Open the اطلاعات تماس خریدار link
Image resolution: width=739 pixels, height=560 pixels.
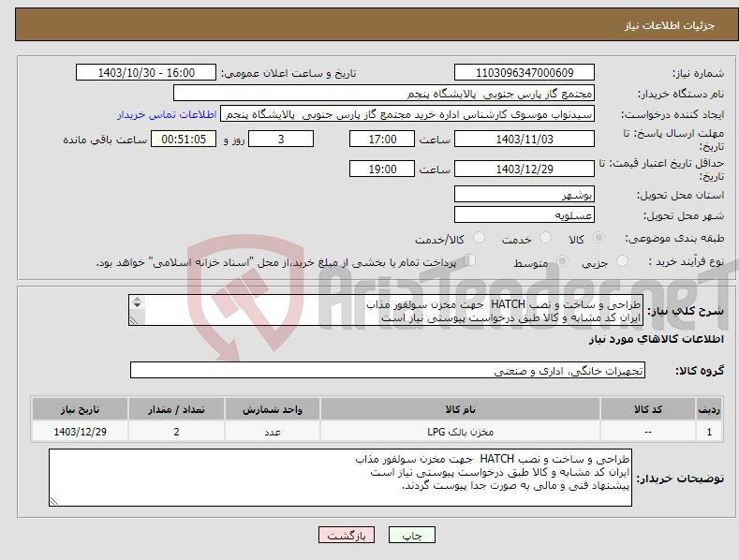pos(167,114)
